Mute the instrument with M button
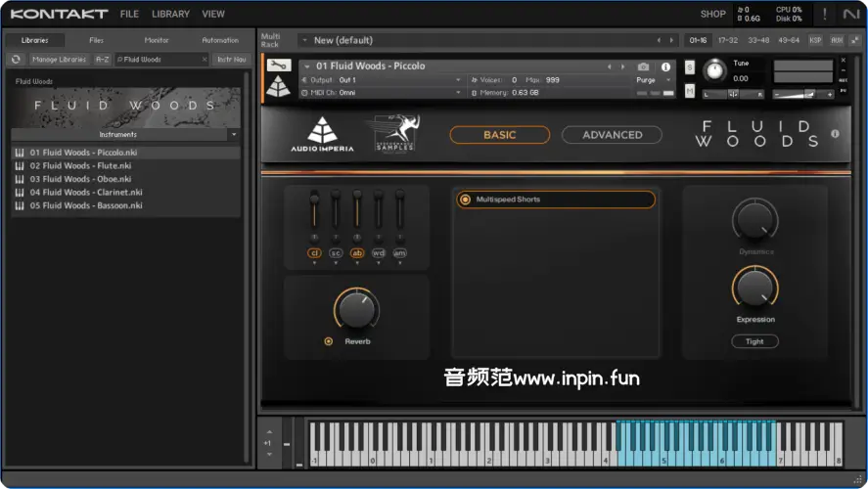The width and height of the screenshot is (868, 489). click(690, 91)
